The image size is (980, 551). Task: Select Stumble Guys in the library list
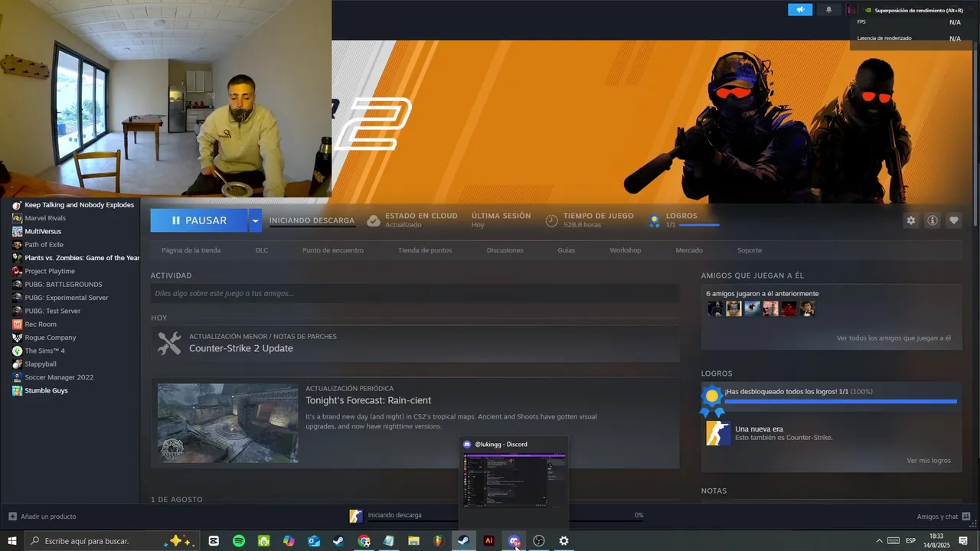tap(46, 390)
